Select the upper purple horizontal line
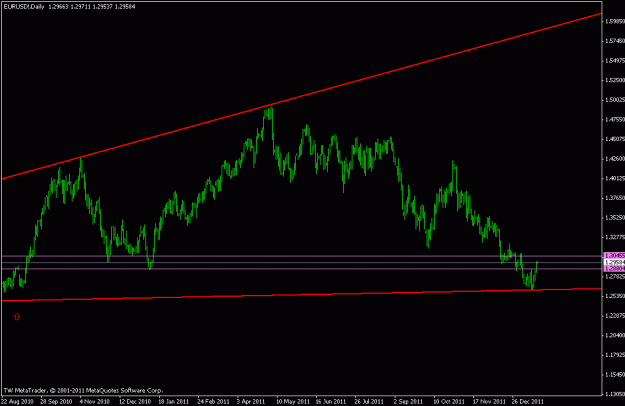Viewport: 625px width, 406px height. pyautogui.click(x=302, y=256)
